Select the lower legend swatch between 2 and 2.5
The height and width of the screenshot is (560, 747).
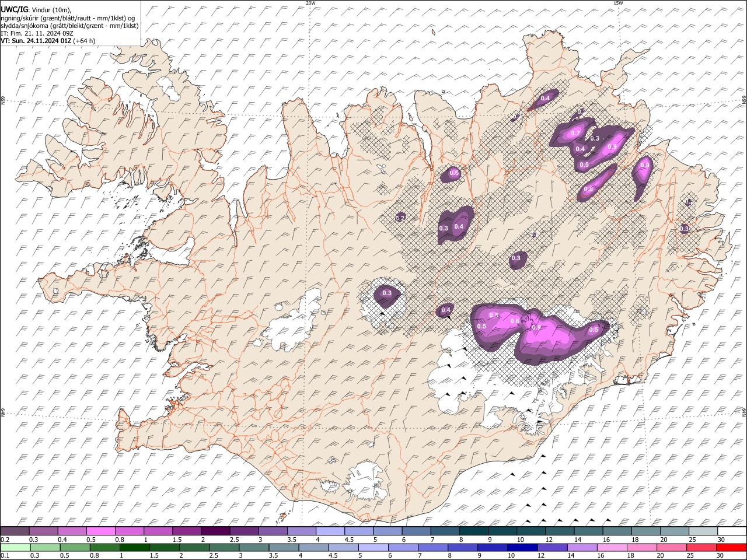tap(194, 547)
